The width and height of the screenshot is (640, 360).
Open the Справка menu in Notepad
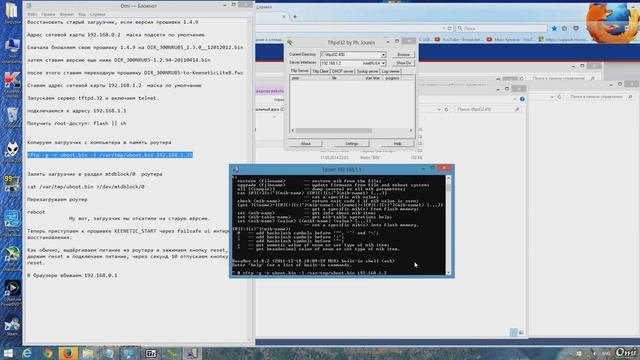[98, 14]
